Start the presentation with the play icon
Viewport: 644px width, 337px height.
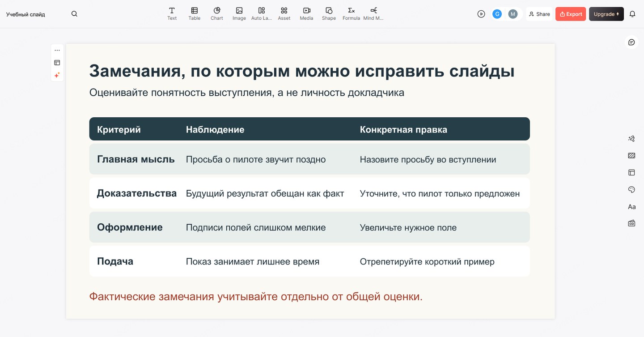[481, 14]
